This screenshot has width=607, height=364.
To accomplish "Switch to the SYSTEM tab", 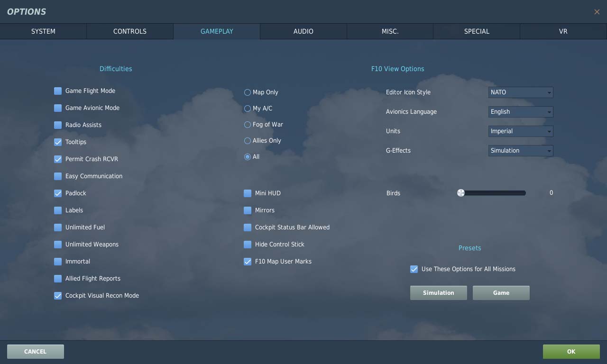I will pyautogui.click(x=43, y=31).
